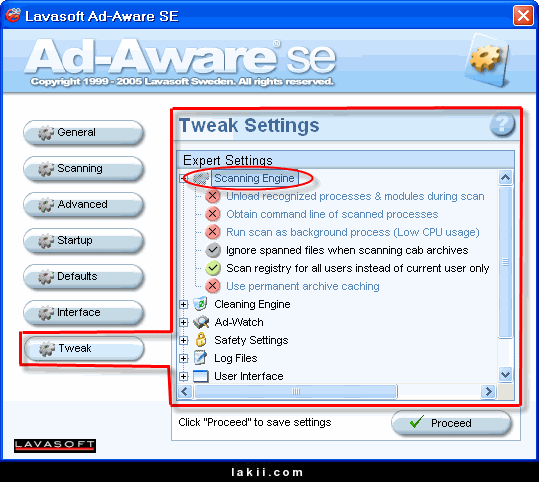Expand the Cleaning Engine node
Viewport: 539px width, 482px height.
[184, 304]
